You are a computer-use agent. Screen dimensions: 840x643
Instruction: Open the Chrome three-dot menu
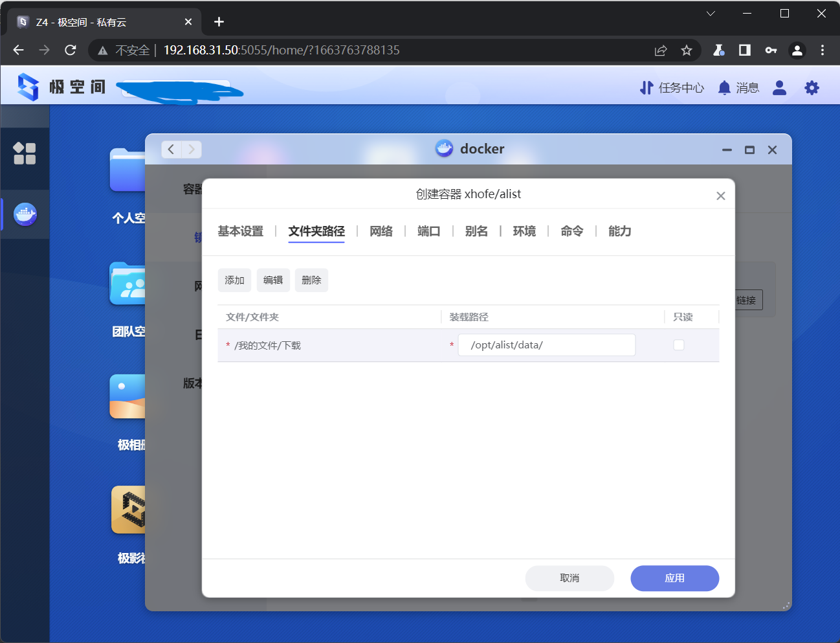[823, 50]
